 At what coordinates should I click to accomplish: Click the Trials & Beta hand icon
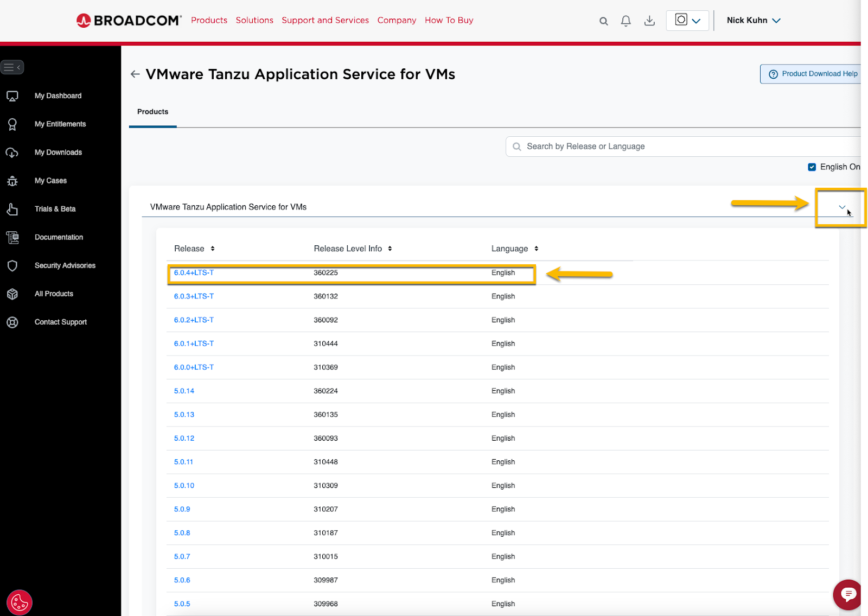tap(12, 209)
